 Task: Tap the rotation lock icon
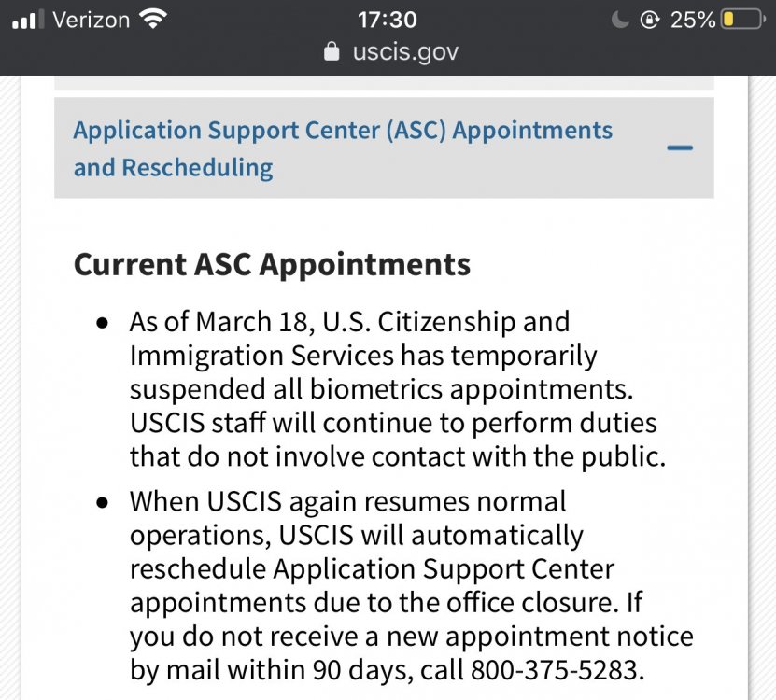650,20
